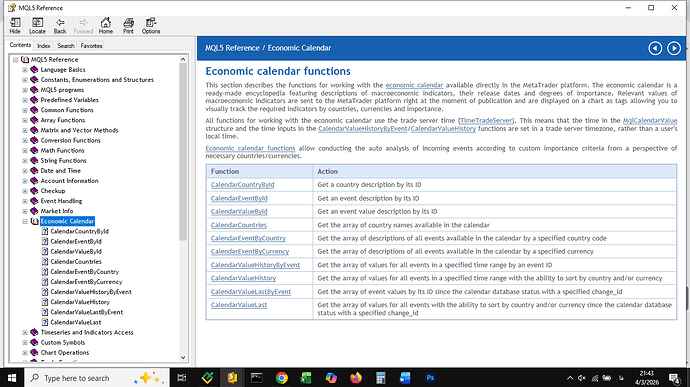Select CalendarEventByCountry in the tree

point(84,272)
